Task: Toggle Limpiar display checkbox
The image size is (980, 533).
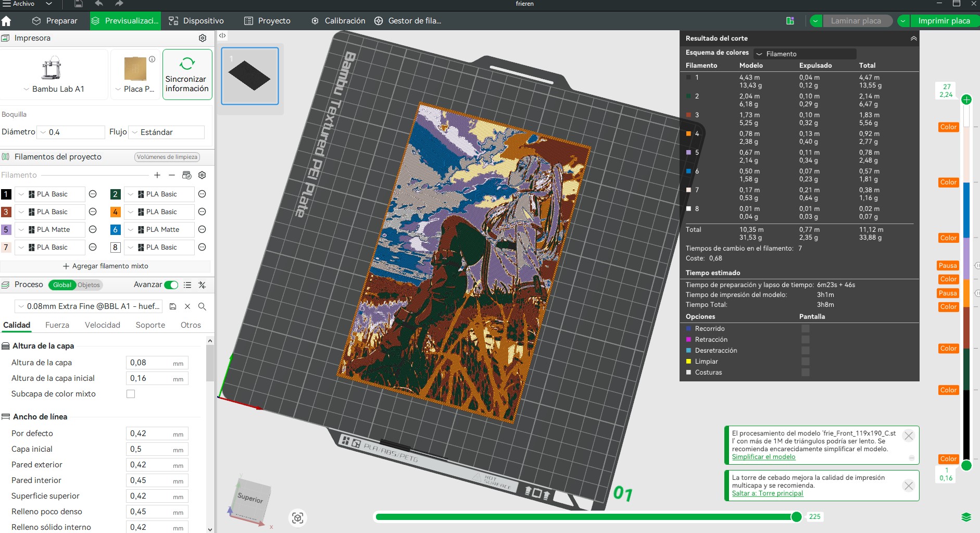Action: [806, 361]
